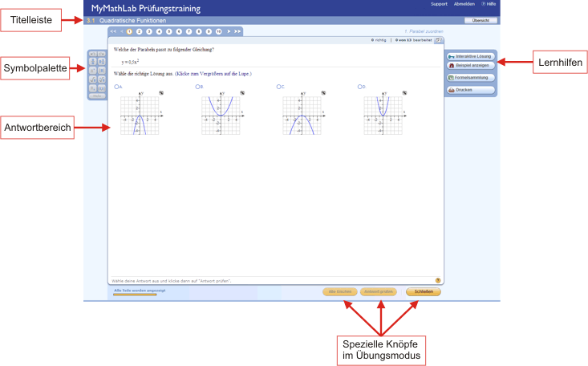Click the undo arrow in symbol palette

click(92, 54)
